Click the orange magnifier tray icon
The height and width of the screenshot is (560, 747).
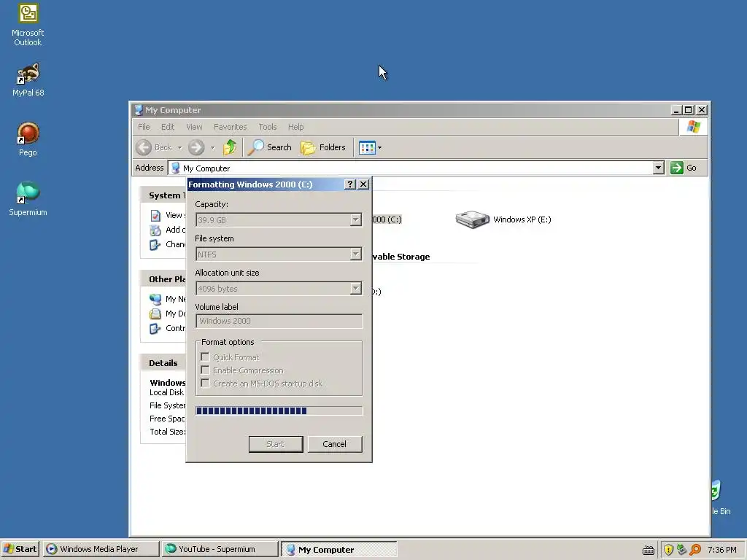[695, 550]
